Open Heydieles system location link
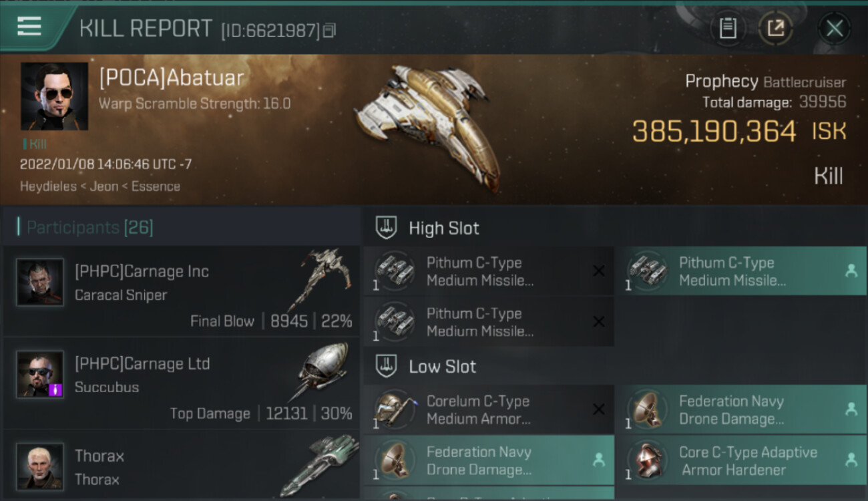The image size is (868, 501). tap(49, 186)
